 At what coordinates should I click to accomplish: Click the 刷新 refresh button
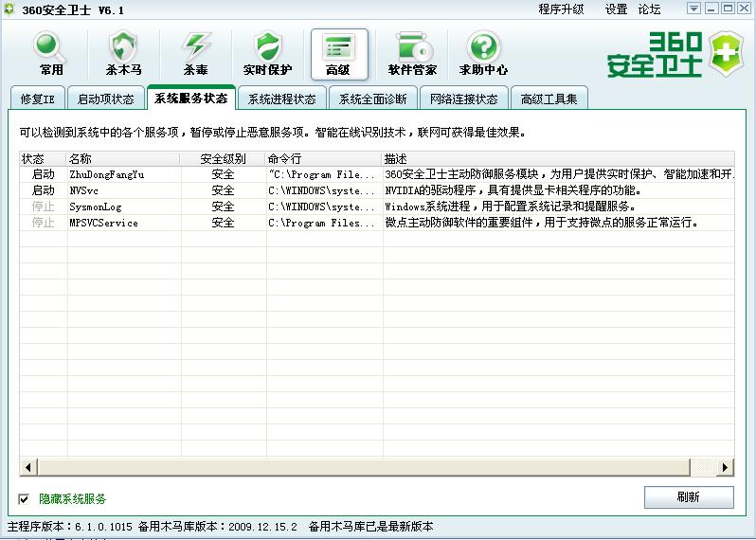pos(689,497)
